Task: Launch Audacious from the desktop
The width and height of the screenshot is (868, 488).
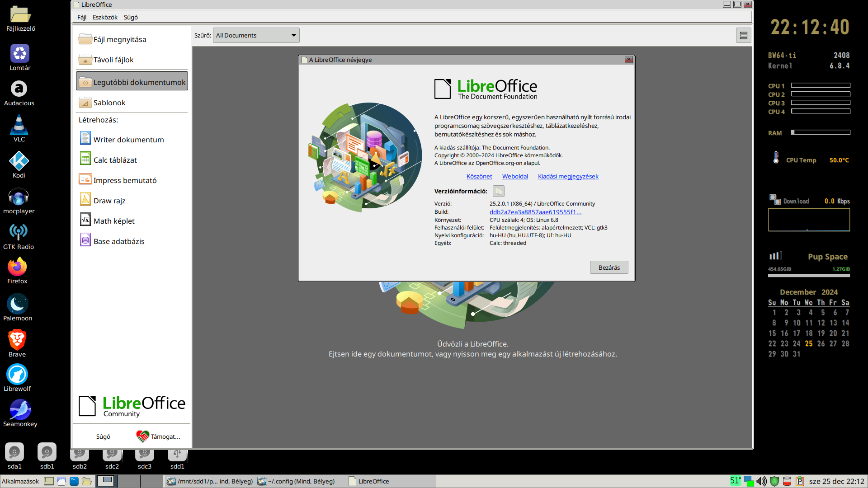Action: 19,94
